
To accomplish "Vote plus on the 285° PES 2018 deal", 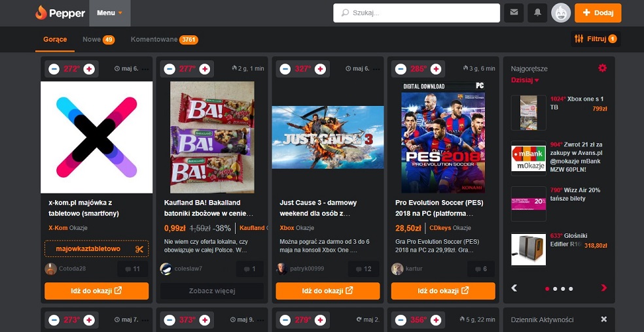I will point(436,69).
